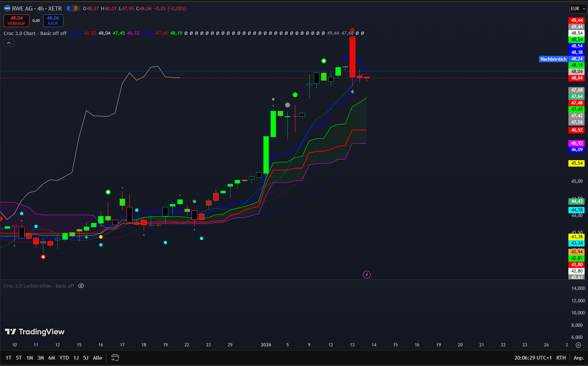Open the go-to-date calendar icon
The image size is (588, 366).
[x=115, y=358]
